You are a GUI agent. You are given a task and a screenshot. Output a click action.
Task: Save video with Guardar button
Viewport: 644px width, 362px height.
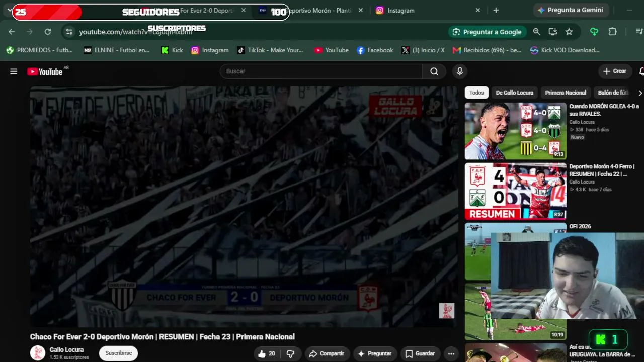(420, 353)
